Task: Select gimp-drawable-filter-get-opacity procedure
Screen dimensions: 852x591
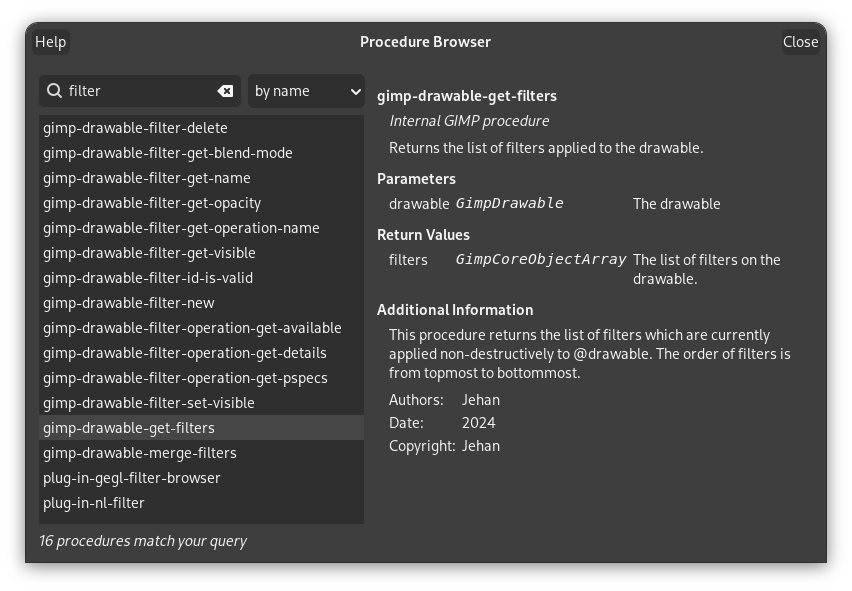Action: click(151, 203)
